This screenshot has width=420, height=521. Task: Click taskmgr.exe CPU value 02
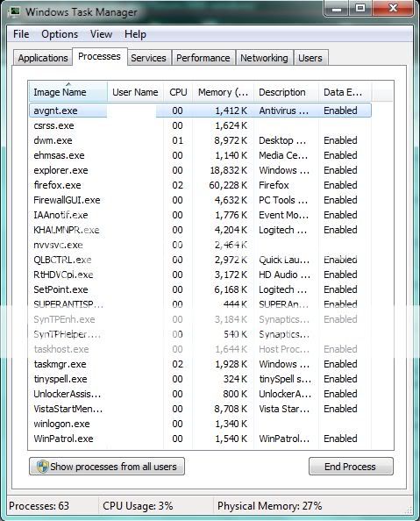point(177,364)
